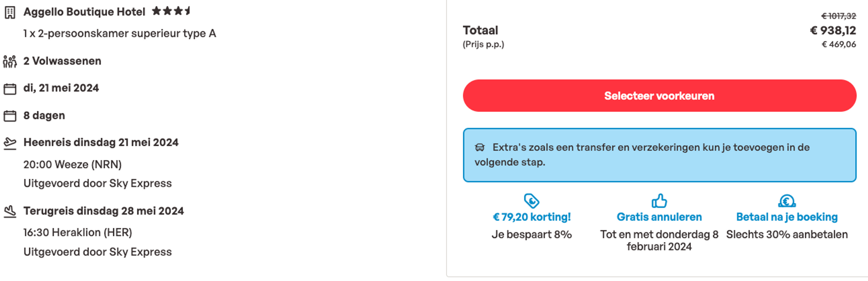Click the hotel building icon

(10, 12)
